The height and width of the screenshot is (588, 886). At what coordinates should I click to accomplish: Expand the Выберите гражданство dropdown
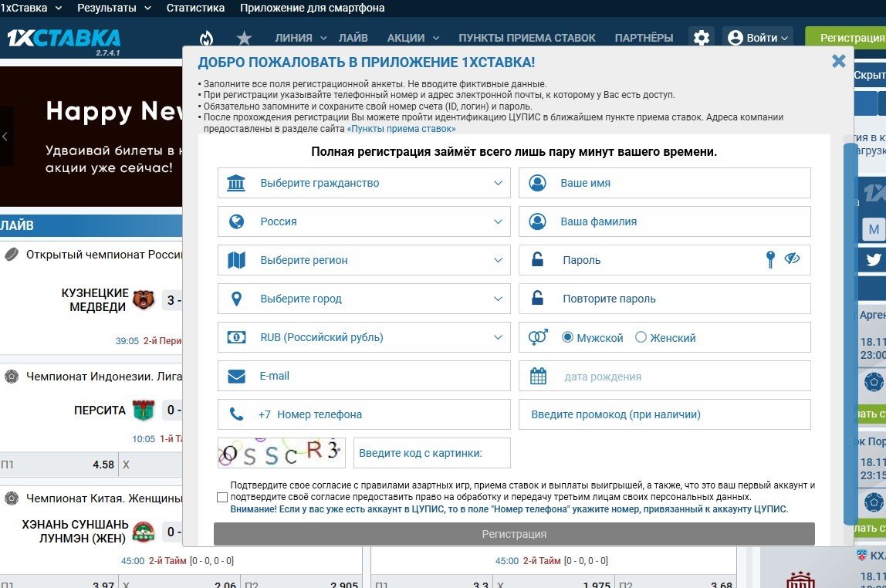click(364, 183)
